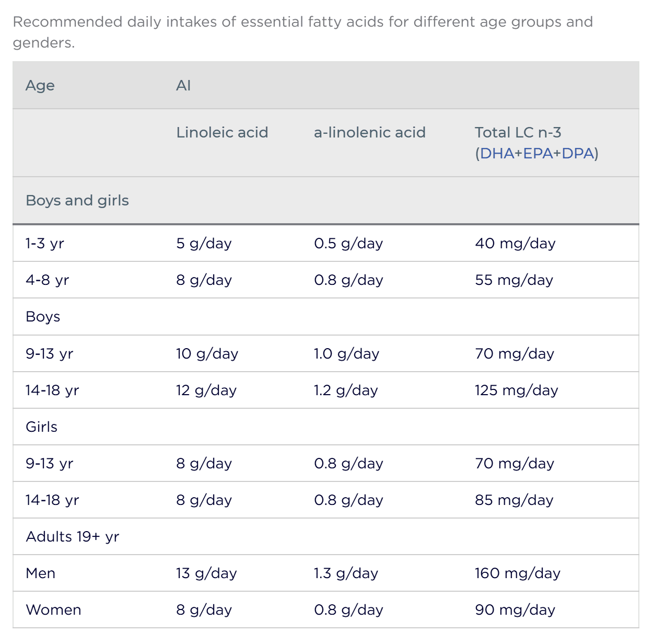Select the 10 g/day linoleic acid value
The height and width of the screenshot is (644, 654).
pos(207,354)
